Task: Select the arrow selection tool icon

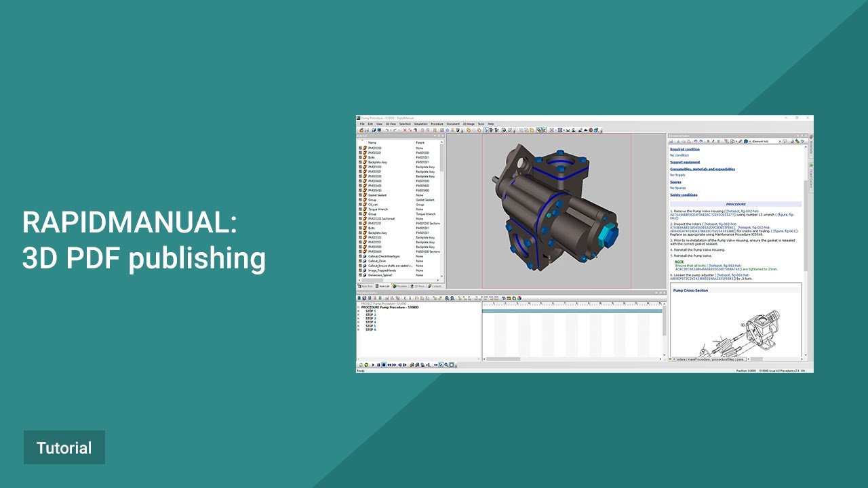Action: [x=486, y=130]
